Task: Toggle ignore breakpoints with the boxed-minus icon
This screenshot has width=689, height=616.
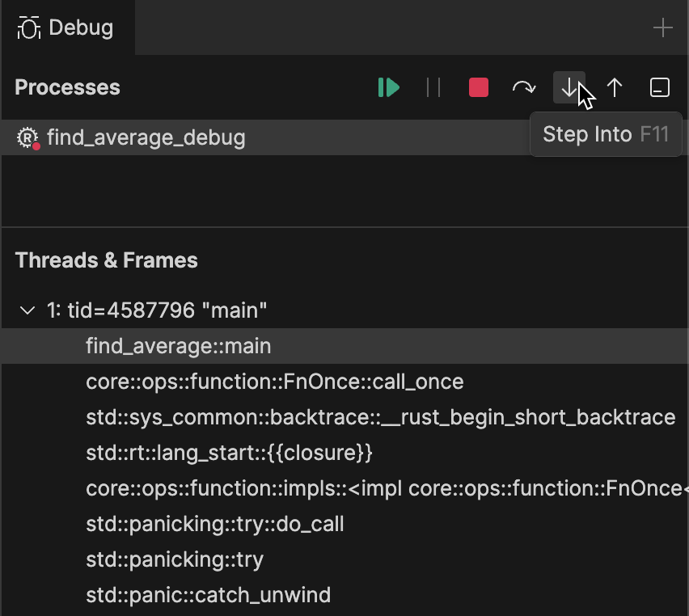Action: [659, 87]
